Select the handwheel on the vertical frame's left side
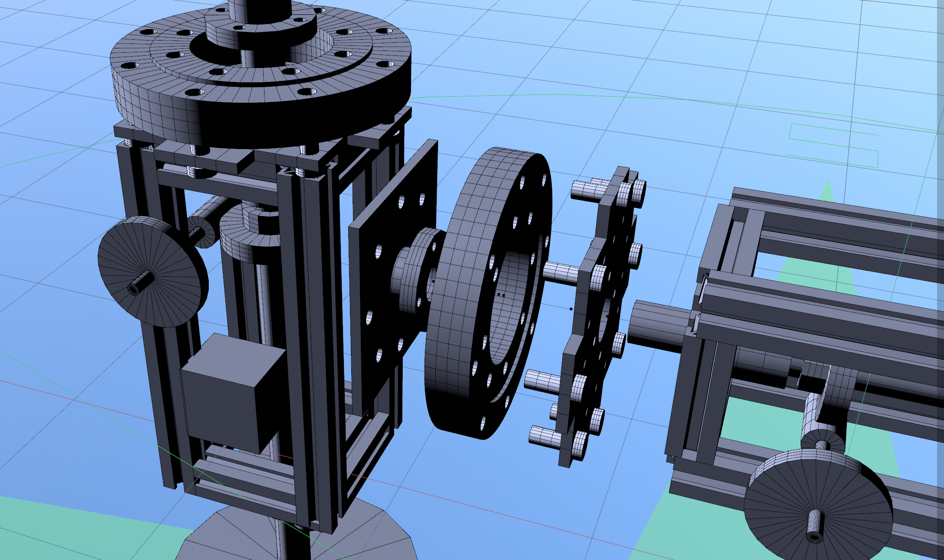The image size is (944, 560). 153,272
